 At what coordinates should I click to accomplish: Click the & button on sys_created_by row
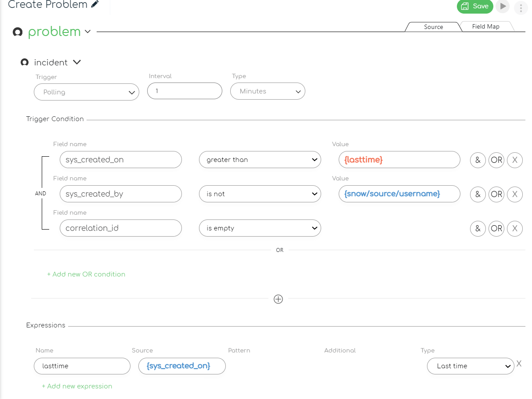point(478,194)
